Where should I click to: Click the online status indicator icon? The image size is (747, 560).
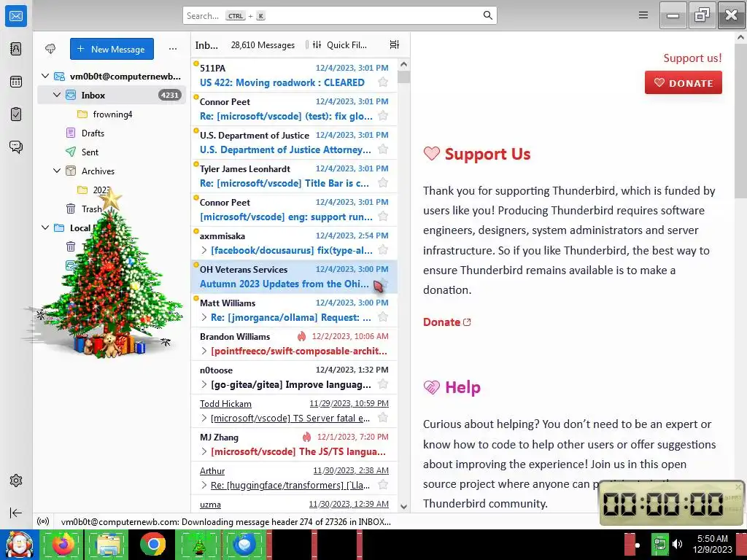43,521
